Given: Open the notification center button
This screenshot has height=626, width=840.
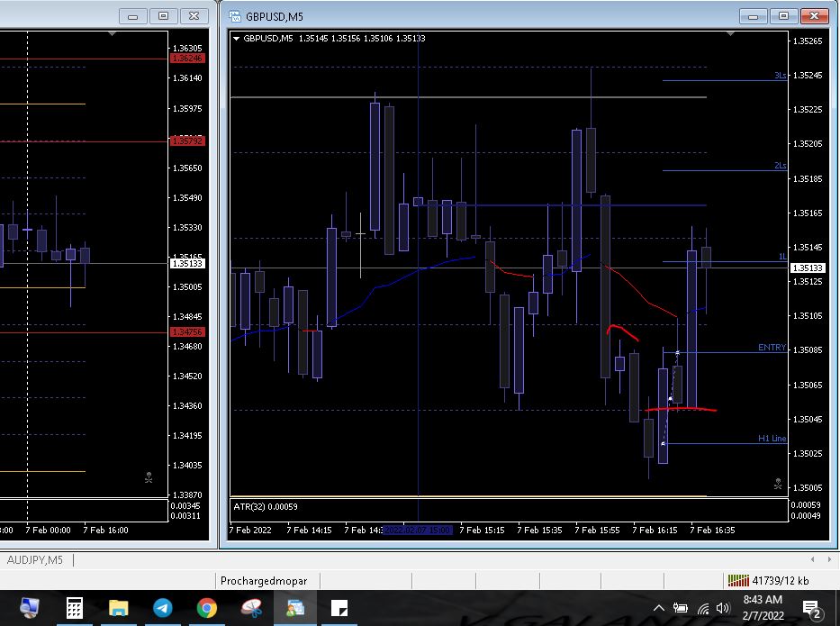Looking at the screenshot, I should 810,609.
